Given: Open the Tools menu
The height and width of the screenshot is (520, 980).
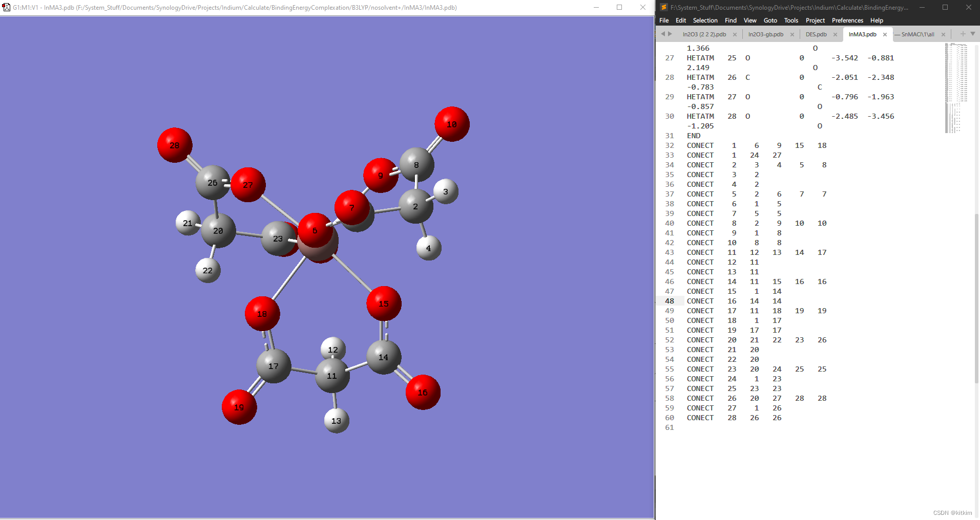Looking at the screenshot, I should point(791,20).
